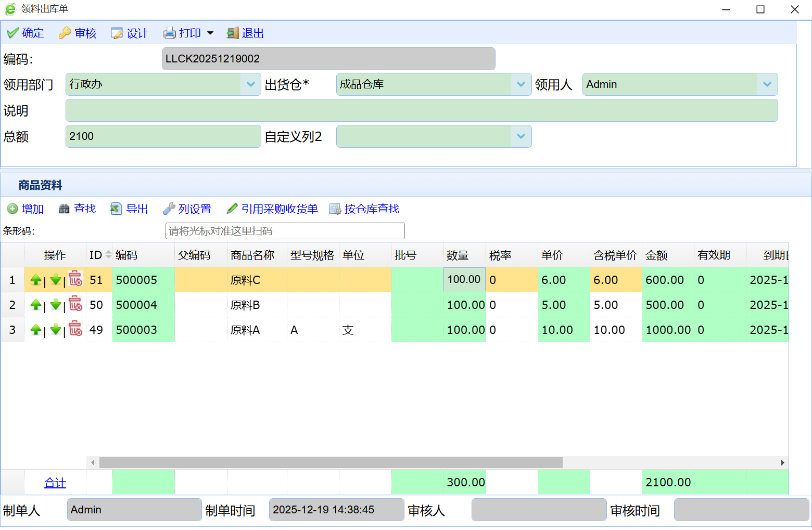Screen dimensions: 812x530
Task: Open the 出货仓 warehouse dropdown
Action: click(x=521, y=84)
